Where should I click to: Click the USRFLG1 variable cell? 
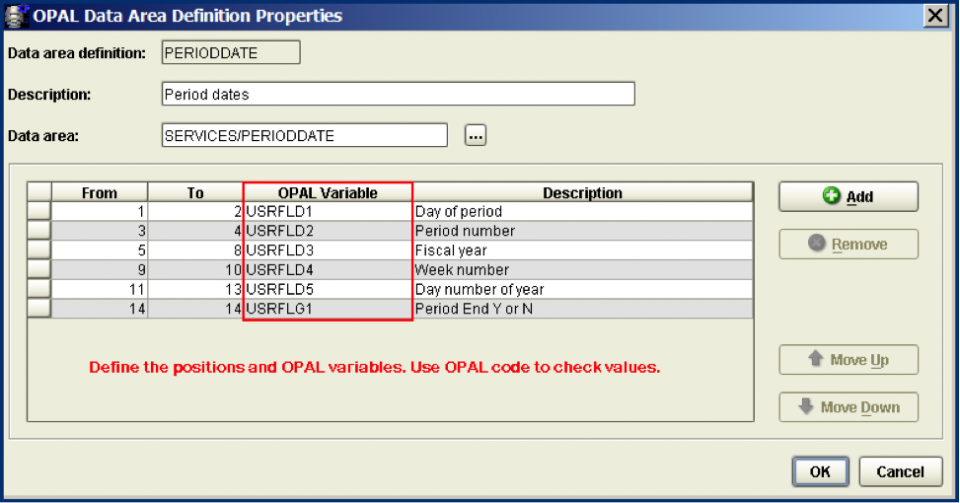tap(328, 309)
